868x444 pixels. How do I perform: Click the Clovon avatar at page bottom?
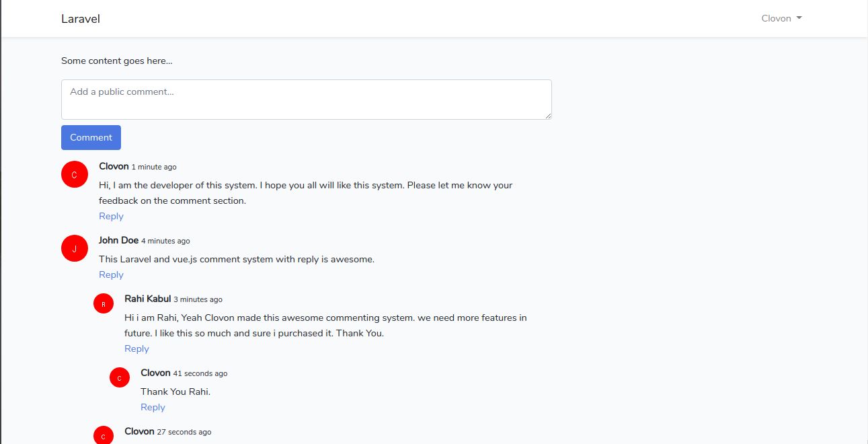[x=104, y=435]
